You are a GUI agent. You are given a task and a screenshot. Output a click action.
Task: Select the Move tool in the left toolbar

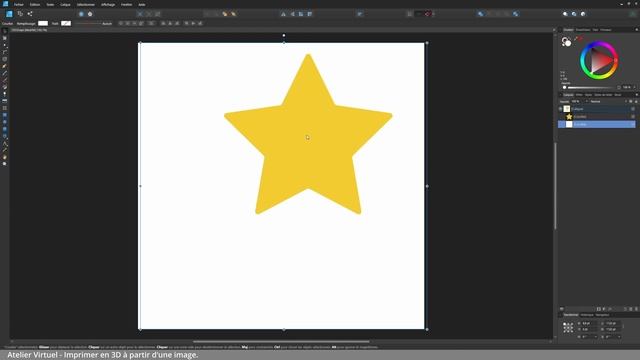pos(4,31)
